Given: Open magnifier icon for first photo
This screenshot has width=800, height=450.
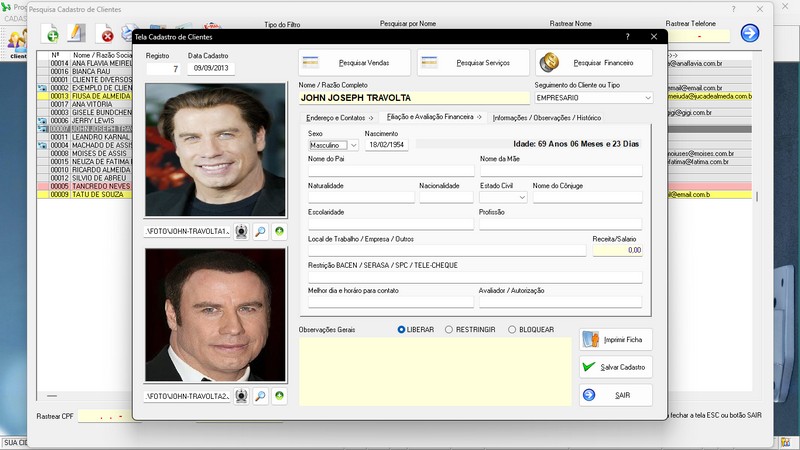Looking at the screenshot, I should [260, 232].
